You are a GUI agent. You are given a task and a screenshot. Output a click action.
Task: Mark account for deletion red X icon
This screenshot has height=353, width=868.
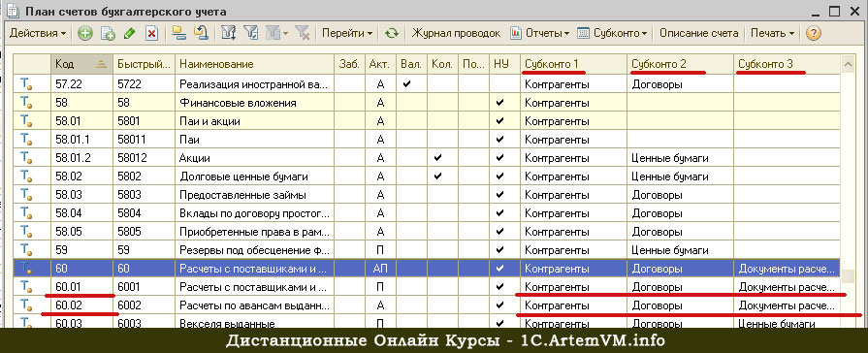point(151,33)
